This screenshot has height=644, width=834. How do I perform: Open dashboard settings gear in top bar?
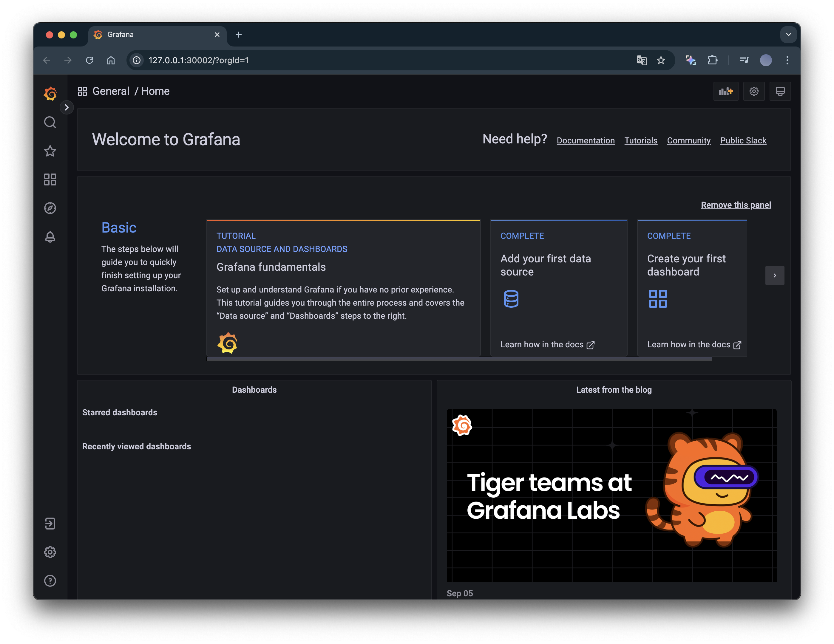[753, 91]
